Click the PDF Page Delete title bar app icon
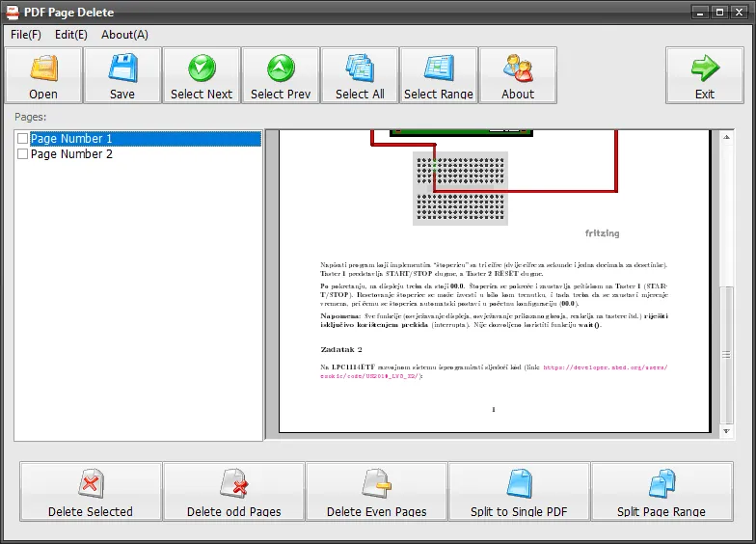Image resolution: width=756 pixels, height=544 pixels. tap(13, 12)
